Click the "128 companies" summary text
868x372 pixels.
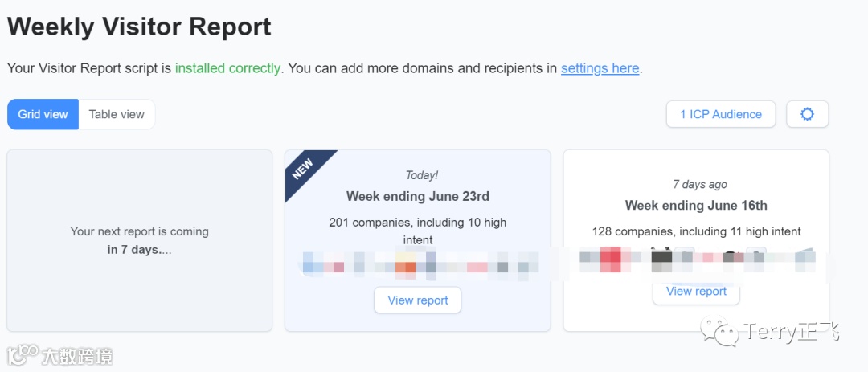tap(696, 231)
